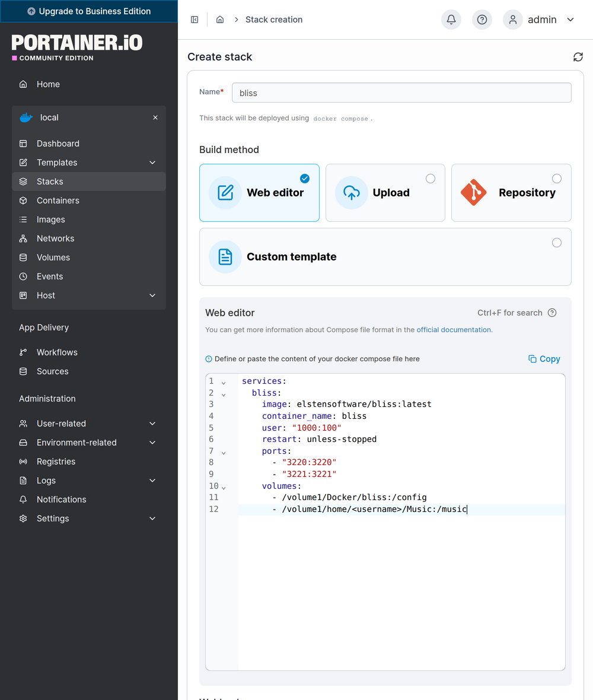Collapse the sidebar with the panel icon

click(x=195, y=20)
